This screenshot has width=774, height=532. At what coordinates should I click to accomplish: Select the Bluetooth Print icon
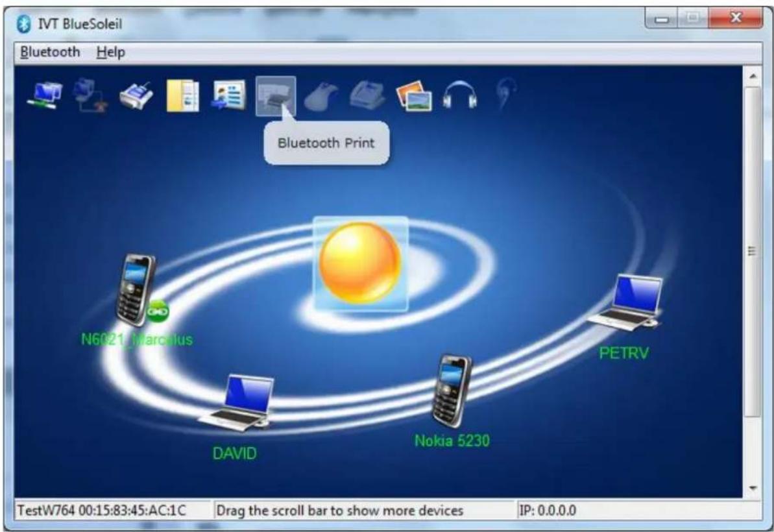(276, 96)
